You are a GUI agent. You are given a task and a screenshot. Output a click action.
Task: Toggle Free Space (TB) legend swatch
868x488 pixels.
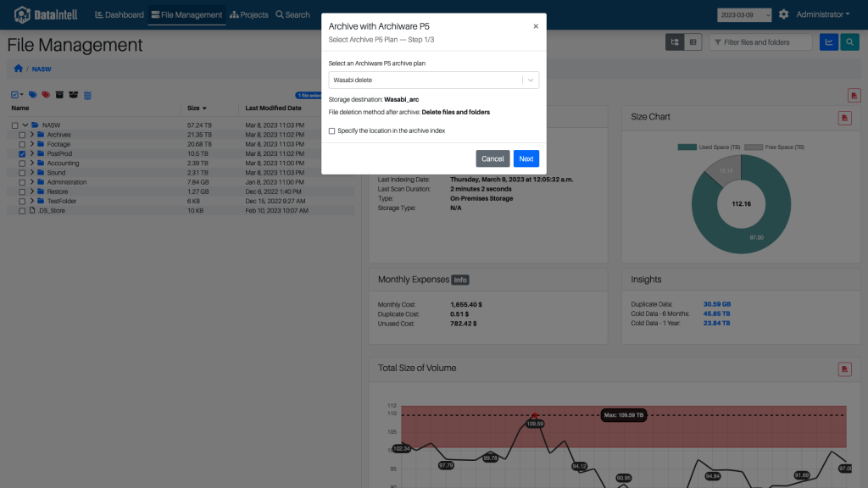[x=754, y=147]
